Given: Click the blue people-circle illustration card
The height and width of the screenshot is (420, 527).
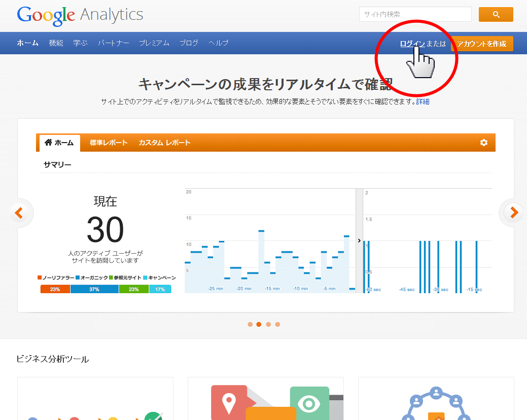Looking at the screenshot, I should coord(436,399).
